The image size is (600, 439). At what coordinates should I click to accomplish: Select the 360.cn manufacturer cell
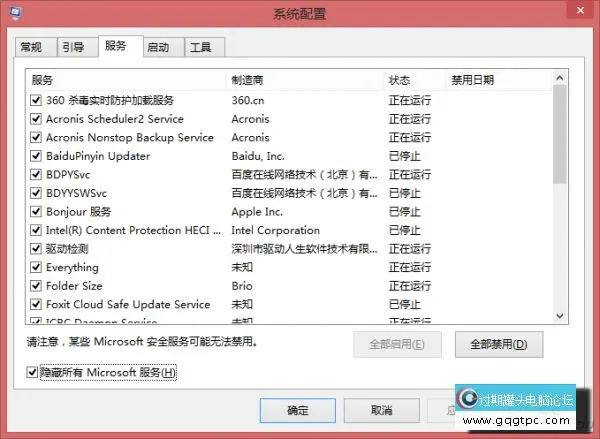coord(248,100)
